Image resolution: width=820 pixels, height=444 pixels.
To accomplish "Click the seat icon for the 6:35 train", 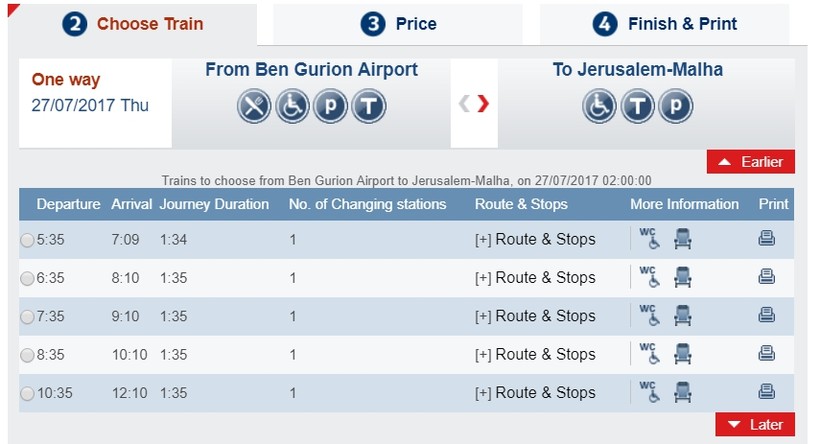I will click(683, 277).
